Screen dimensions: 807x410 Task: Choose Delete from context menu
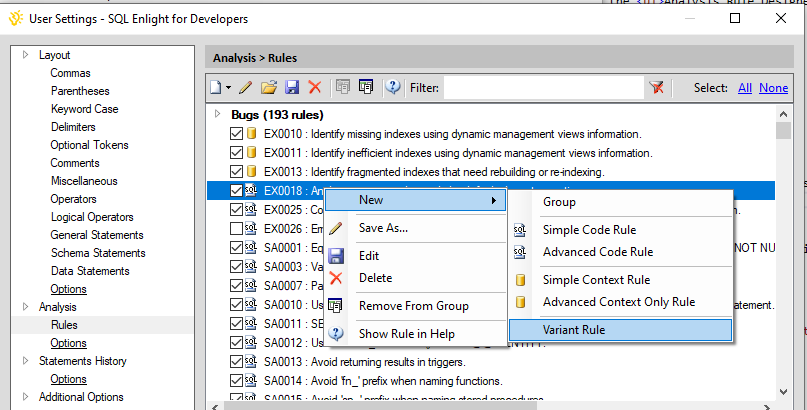coord(416,278)
